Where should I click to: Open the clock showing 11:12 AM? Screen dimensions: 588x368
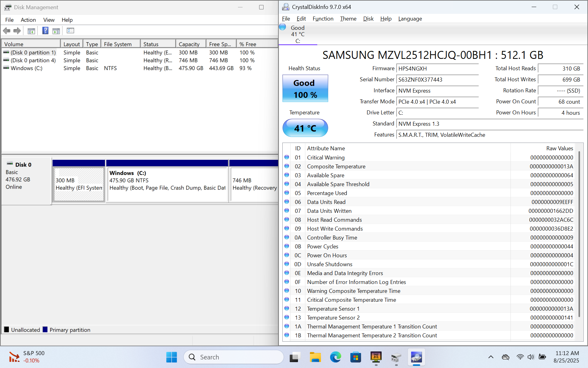[x=567, y=357]
